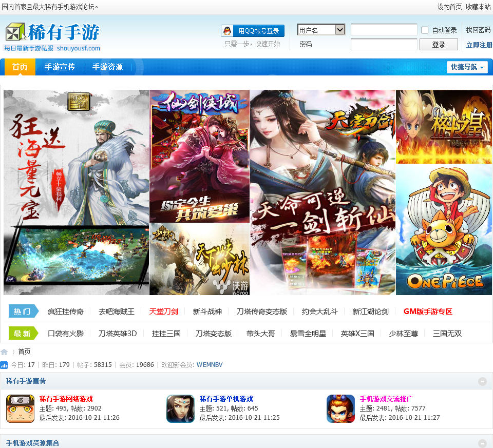Open new game 口袋有火影
Viewport: 493px width, 448px height.
[x=66, y=334]
